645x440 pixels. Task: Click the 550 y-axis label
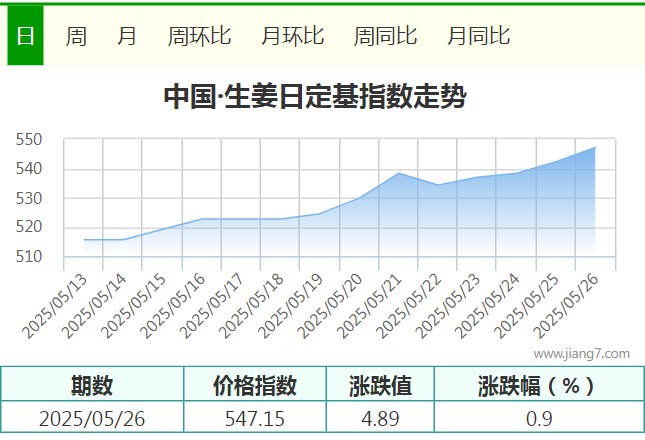pyautogui.click(x=29, y=140)
